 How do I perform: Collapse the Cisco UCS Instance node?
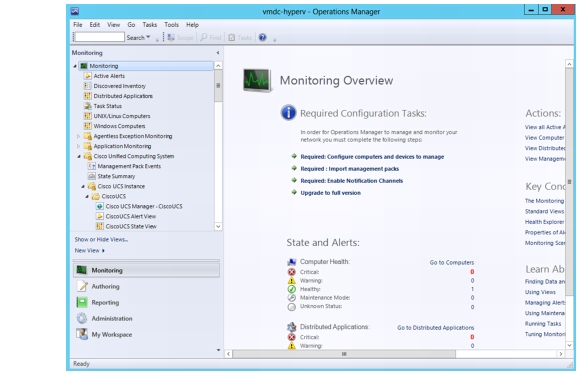[83, 186]
